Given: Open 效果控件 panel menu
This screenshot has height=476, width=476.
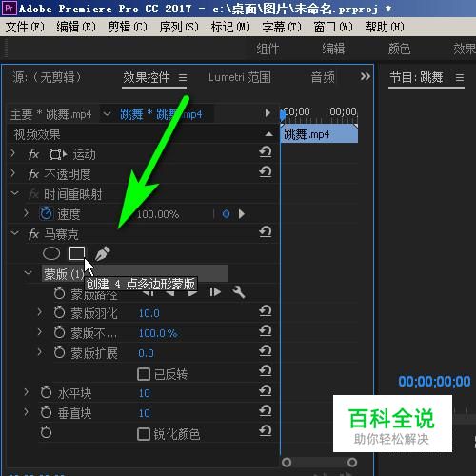Looking at the screenshot, I should tap(183, 77).
